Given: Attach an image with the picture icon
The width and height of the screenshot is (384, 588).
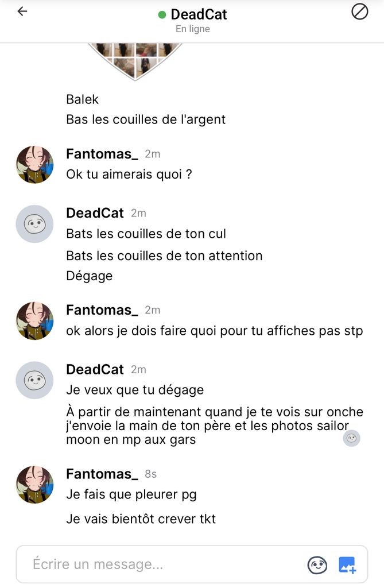Looking at the screenshot, I should point(347,565).
